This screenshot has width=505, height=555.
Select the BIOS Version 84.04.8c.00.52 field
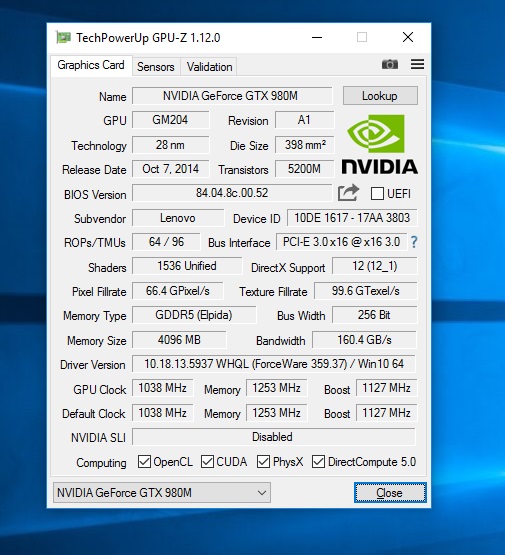click(232, 193)
